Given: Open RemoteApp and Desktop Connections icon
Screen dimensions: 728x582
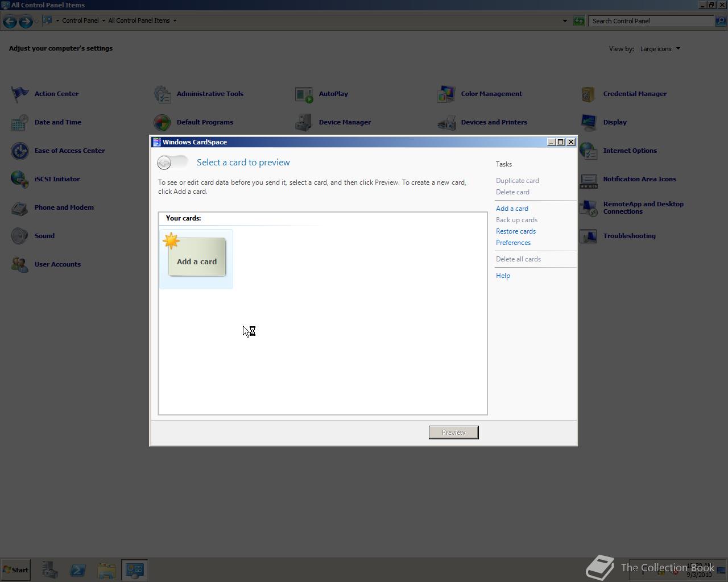Looking at the screenshot, I should [x=589, y=207].
